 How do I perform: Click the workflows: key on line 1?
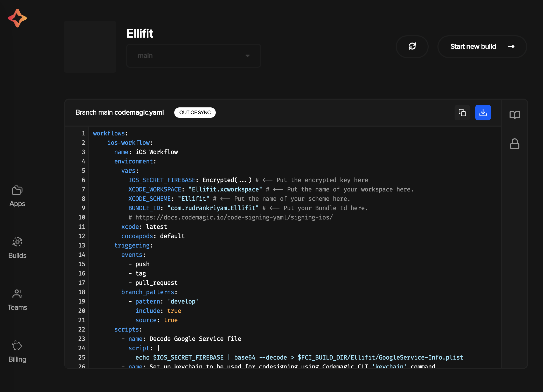pyautogui.click(x=110, y=133)
